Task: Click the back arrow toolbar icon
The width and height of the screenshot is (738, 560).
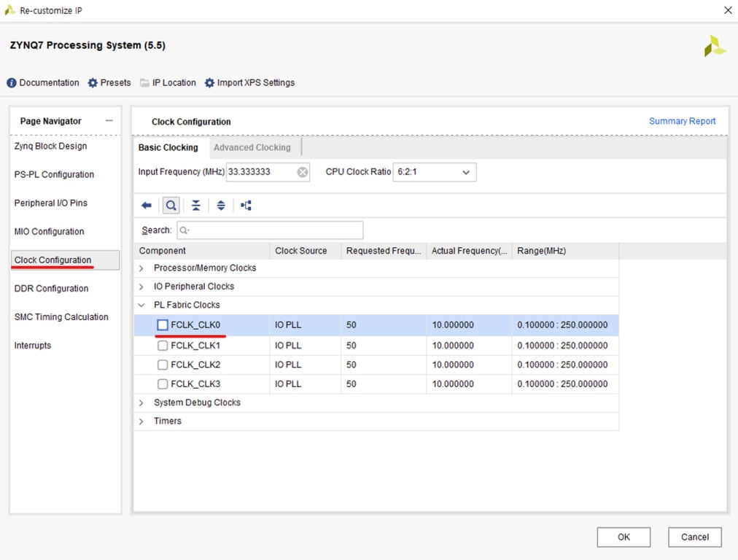Action: pyautogui.click(x=147, y=206)
